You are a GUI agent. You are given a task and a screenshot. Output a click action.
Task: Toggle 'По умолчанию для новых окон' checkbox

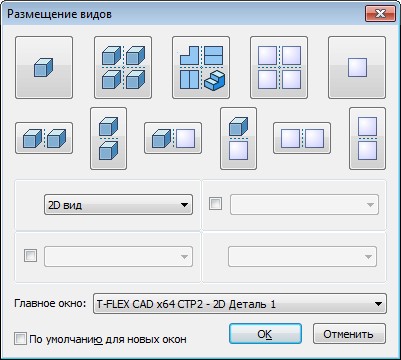[20, 339]
